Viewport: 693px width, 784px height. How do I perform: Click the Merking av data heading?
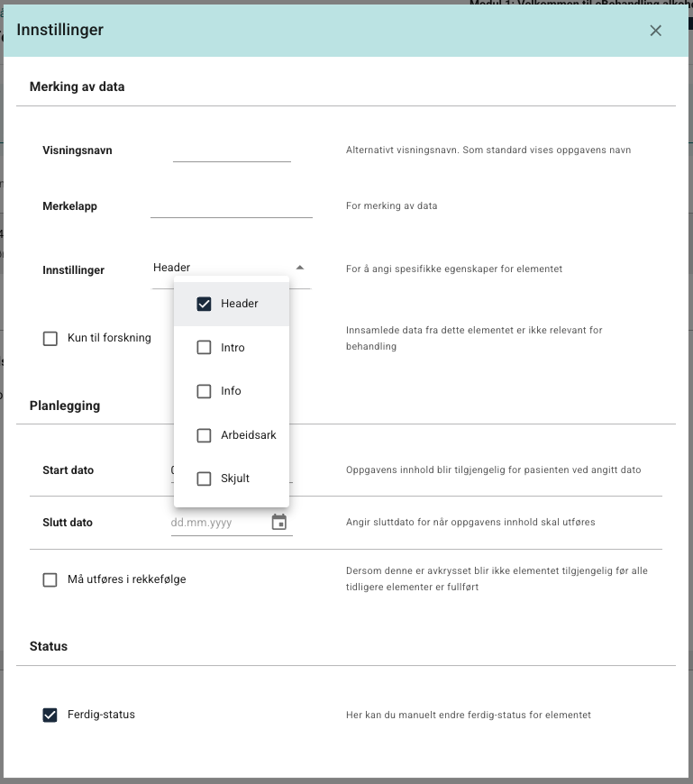click(x=77, y=87)
